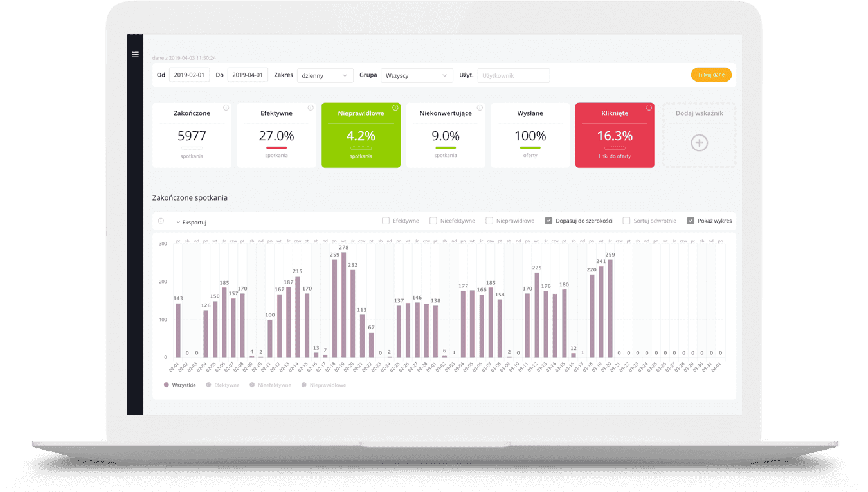
Task: Click the green progress bar under 9.0%
Action: pos(446,148)
